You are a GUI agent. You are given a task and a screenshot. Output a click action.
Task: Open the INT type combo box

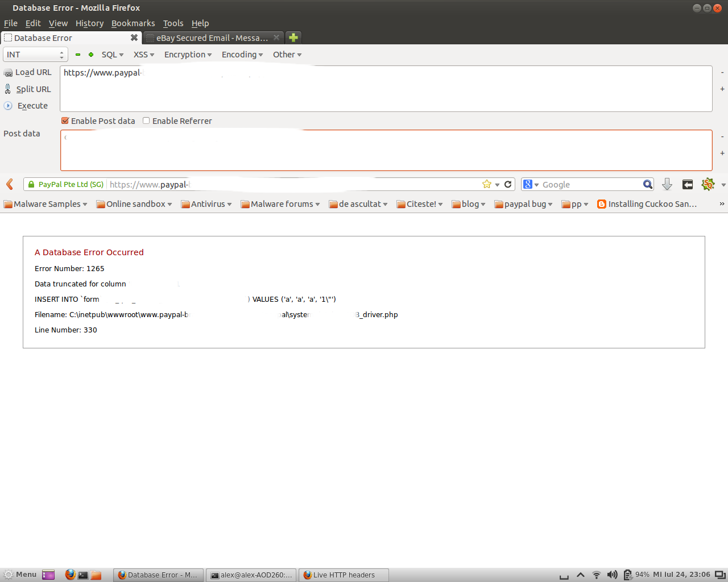(x=35, y=55)
